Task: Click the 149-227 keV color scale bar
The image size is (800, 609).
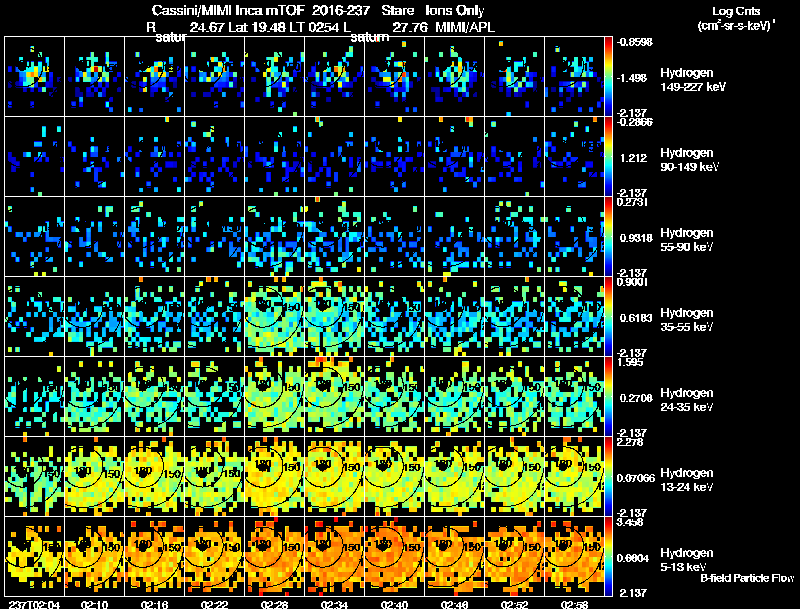Action: click(610, 76)
